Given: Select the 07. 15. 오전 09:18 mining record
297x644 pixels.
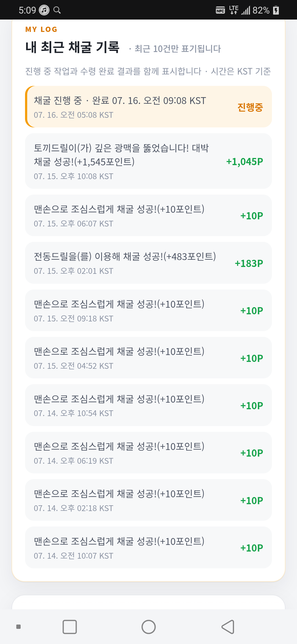Looking at the screenshot, I should (x=148, y=310).
